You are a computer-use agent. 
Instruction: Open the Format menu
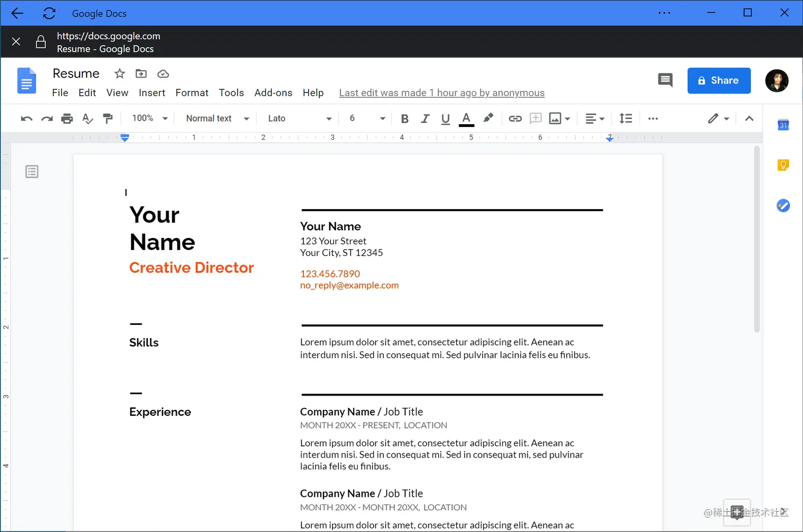pos(192,93)
